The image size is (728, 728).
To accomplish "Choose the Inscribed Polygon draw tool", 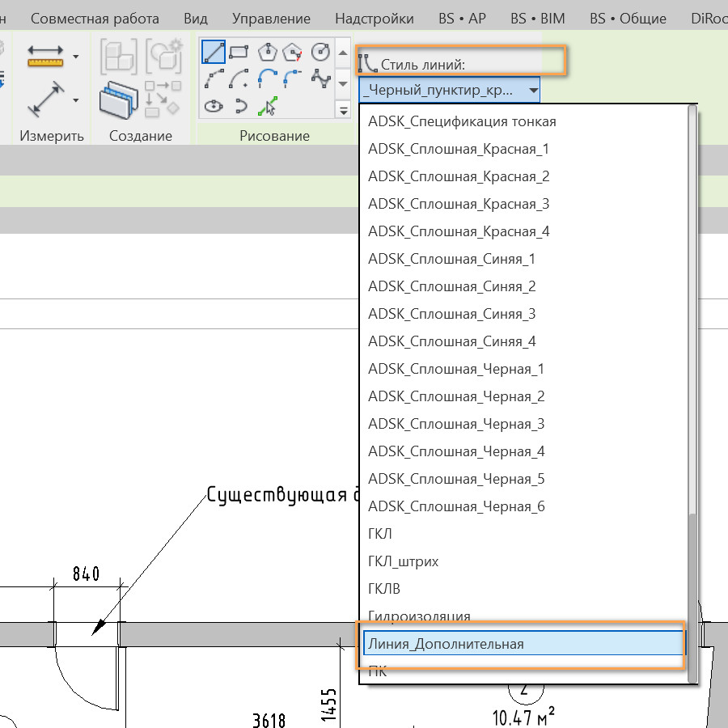I will [x=266, y=53].
